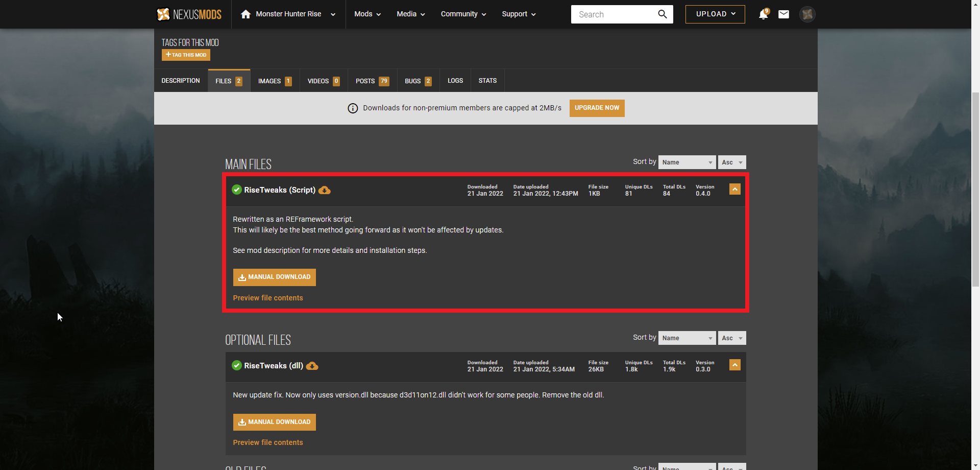This screenshot has width=980, height=470.
Task: Click Manual Download for RiseTweaks (dll)
Action: click(275, 422)
